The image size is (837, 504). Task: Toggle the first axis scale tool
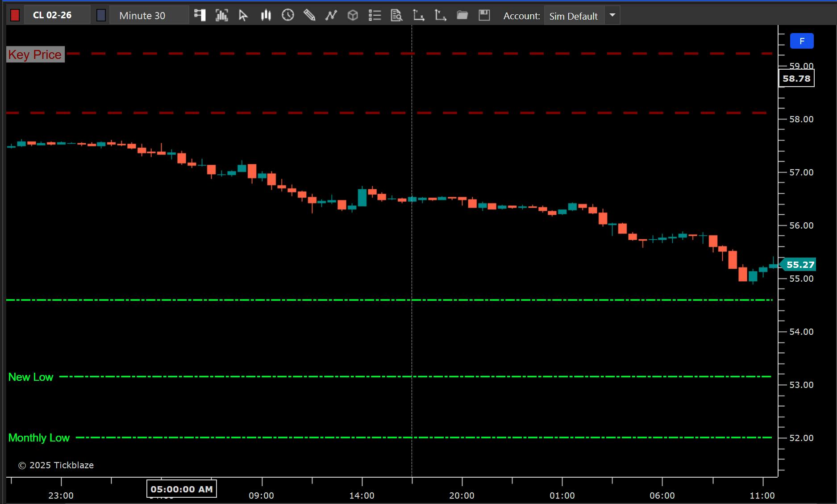tap(418, 15)
